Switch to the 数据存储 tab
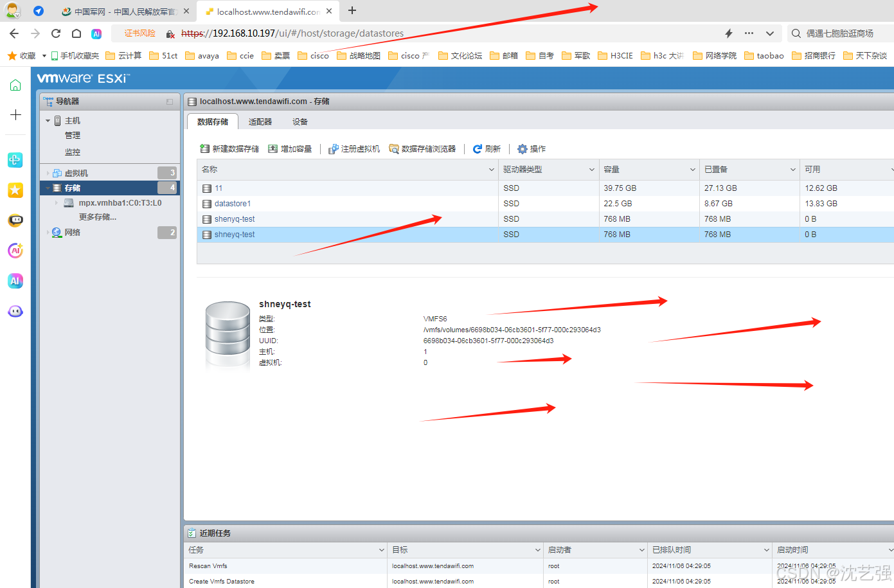The width and height of the screenshot is (894, 588). tap(213, 121)
